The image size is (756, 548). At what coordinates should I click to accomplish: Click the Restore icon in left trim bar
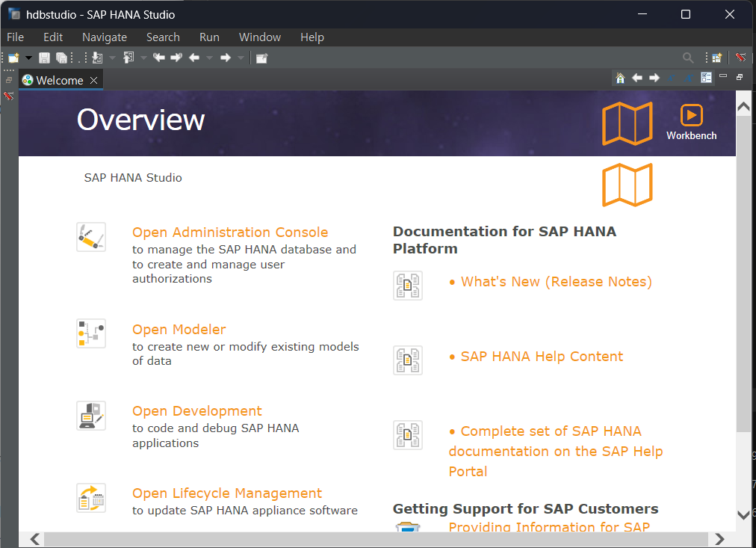[9, 80]
